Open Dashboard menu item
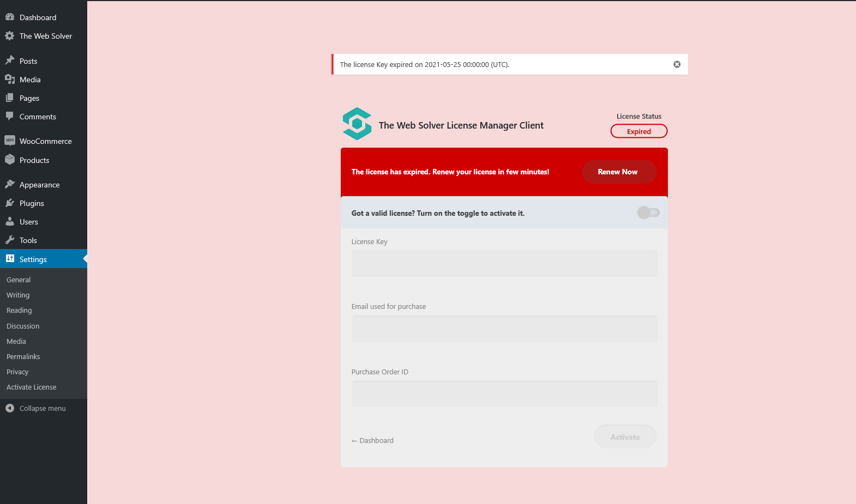This screenshot has width=856, height=504. [x=44, y=17]
